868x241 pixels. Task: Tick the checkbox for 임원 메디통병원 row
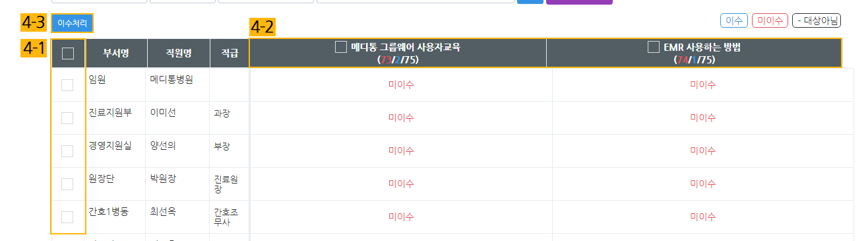pos(67,85)
